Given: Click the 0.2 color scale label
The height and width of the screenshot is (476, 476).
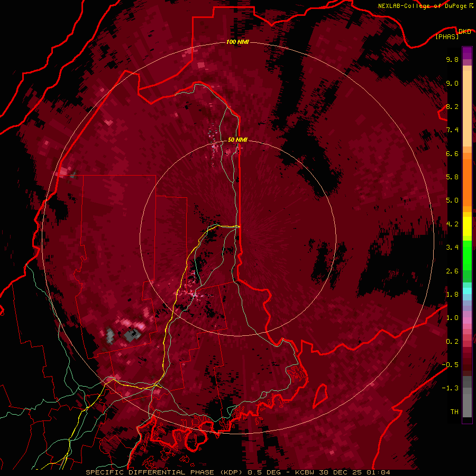Looking at the screenshot, I should coord(452,342).
